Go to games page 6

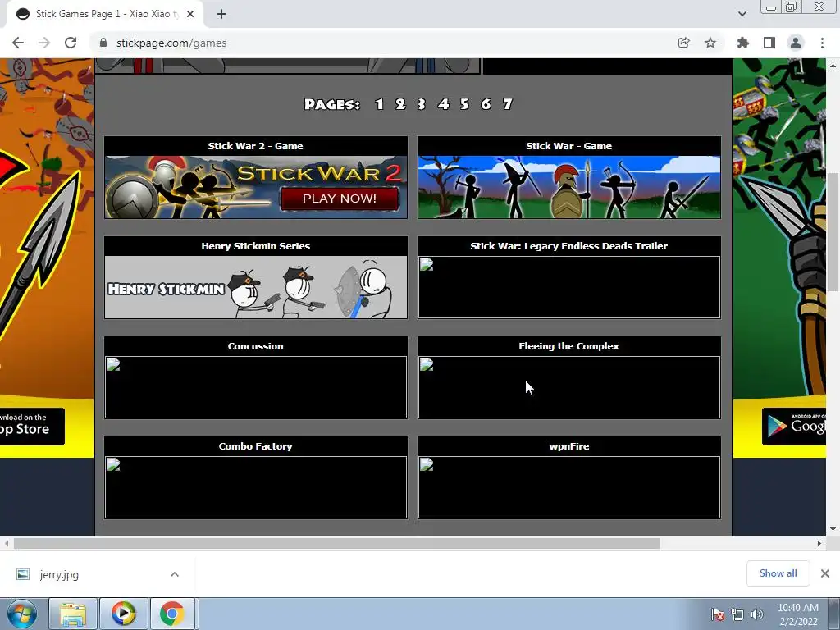[x=486, y=104]
